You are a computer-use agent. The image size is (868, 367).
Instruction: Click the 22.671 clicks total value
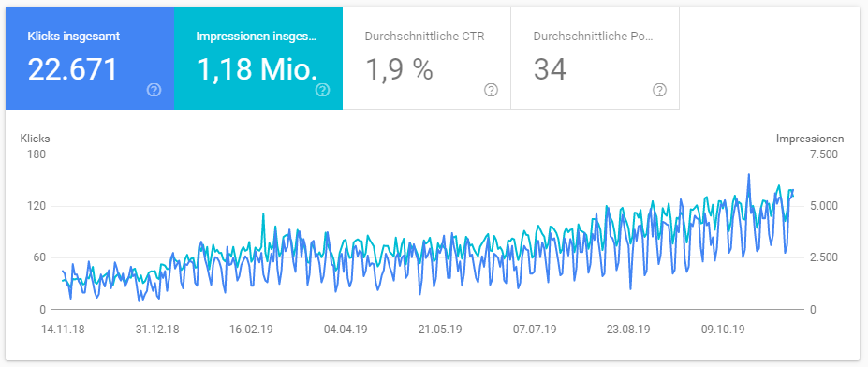(x=72, y=69)
